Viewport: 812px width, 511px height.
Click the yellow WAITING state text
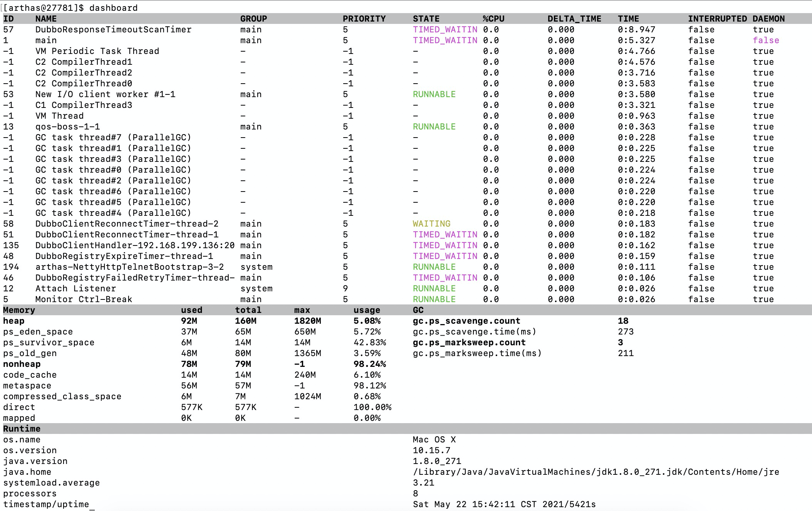(431, 224)
